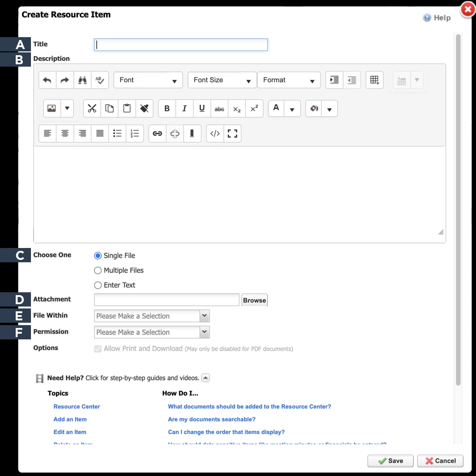Click the Browse button for attachment
This screenshot has height=476, width=476.
click(254, 300)
